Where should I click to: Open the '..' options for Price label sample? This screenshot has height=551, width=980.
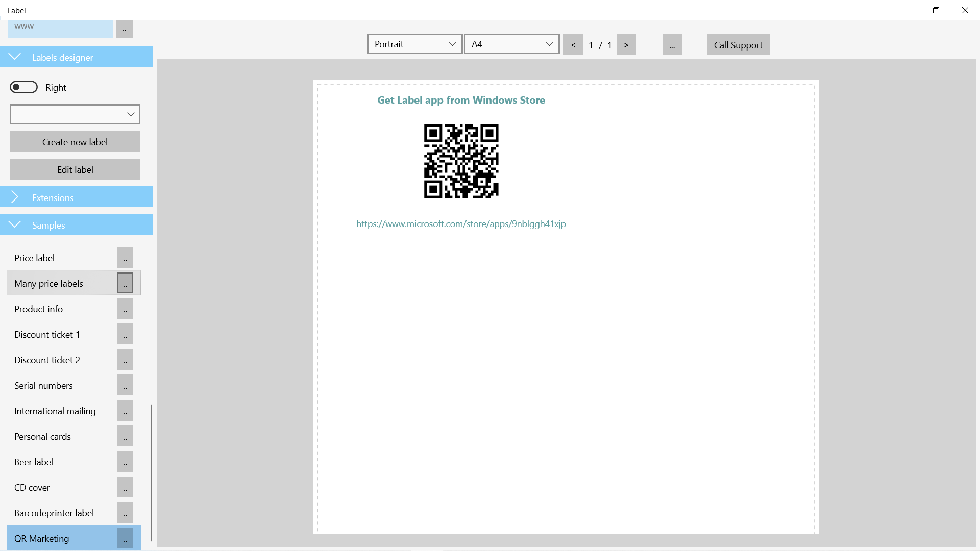tap(125, 257)
